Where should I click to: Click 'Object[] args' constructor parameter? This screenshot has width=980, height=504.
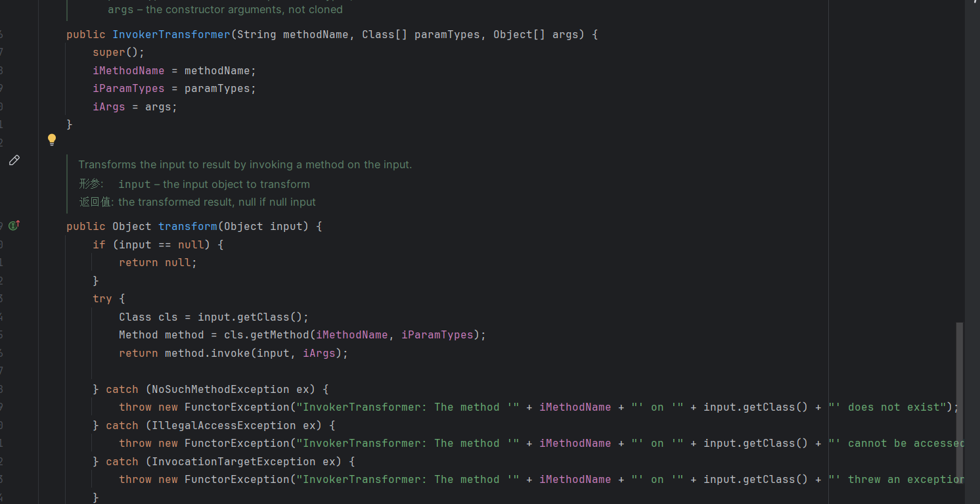[536, 34]
